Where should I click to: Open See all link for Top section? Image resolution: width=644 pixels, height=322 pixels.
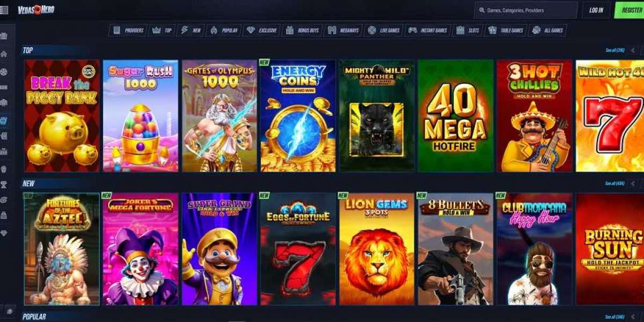tap(614, 50)
